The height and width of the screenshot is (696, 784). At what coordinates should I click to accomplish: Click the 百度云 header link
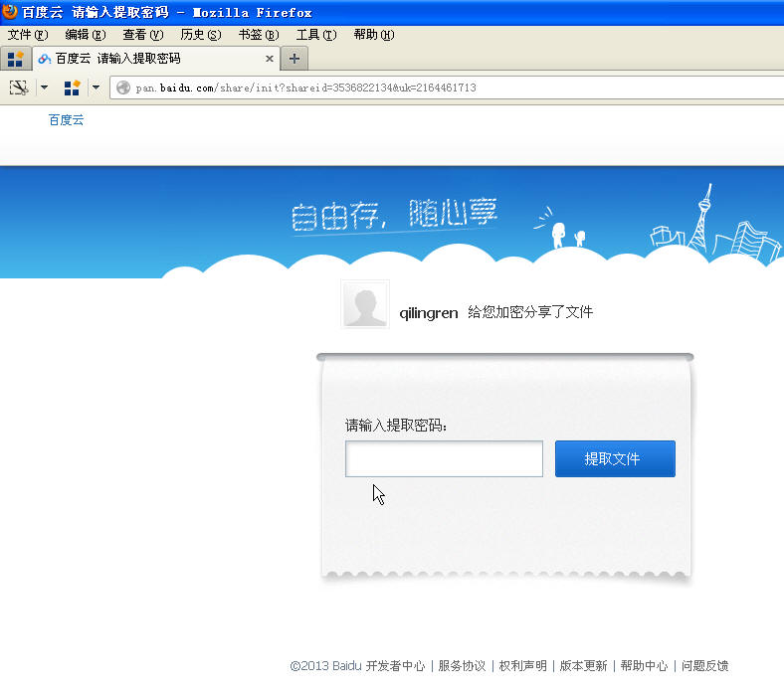[66, 120]
